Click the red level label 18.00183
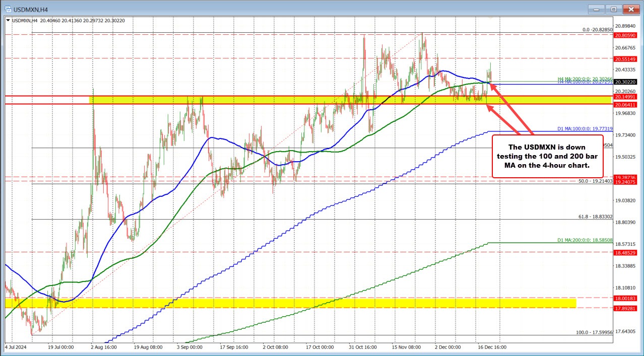Screen dimensions: 644x356 (626, 298)
